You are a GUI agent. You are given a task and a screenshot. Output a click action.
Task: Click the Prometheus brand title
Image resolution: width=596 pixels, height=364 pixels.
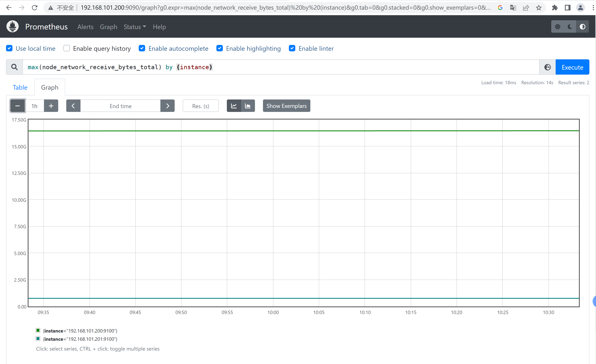[46, 27]
